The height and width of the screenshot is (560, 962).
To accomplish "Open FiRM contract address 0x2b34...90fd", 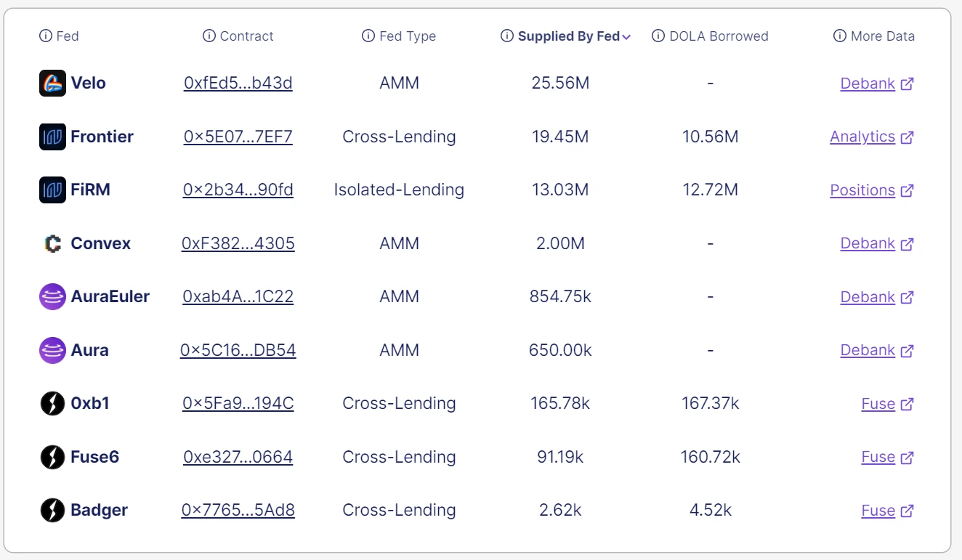I will pos(238,190).
